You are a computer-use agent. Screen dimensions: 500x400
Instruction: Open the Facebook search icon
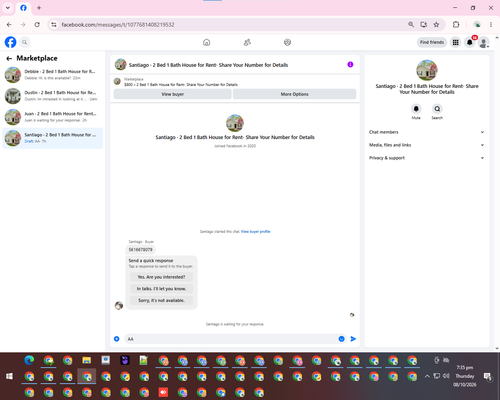coord(24,42)
